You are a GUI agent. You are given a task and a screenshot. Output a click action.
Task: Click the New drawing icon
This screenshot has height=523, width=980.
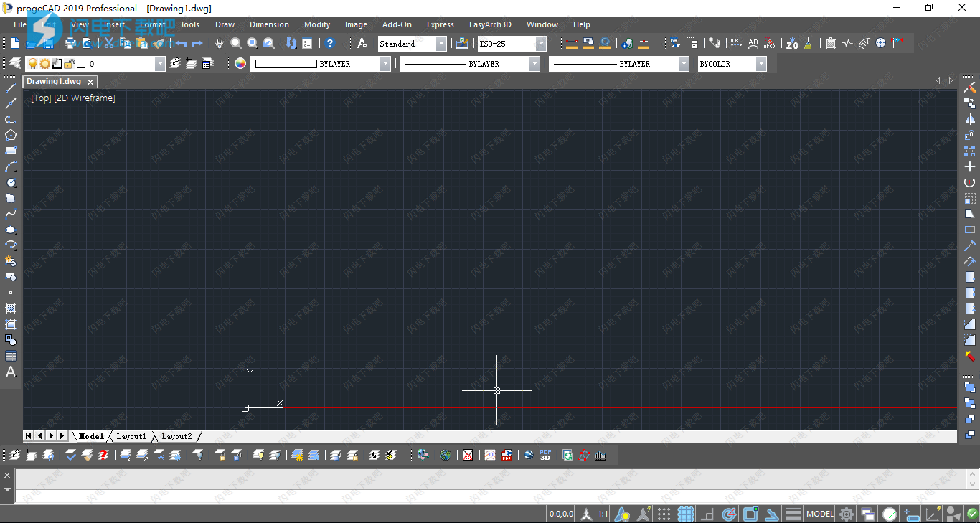[x=15, y=44]
